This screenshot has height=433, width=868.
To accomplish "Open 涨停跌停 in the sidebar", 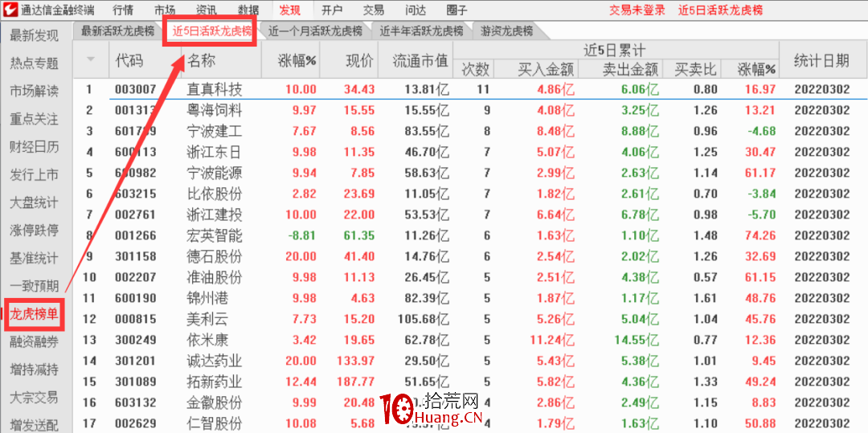I will click(34, 230).
